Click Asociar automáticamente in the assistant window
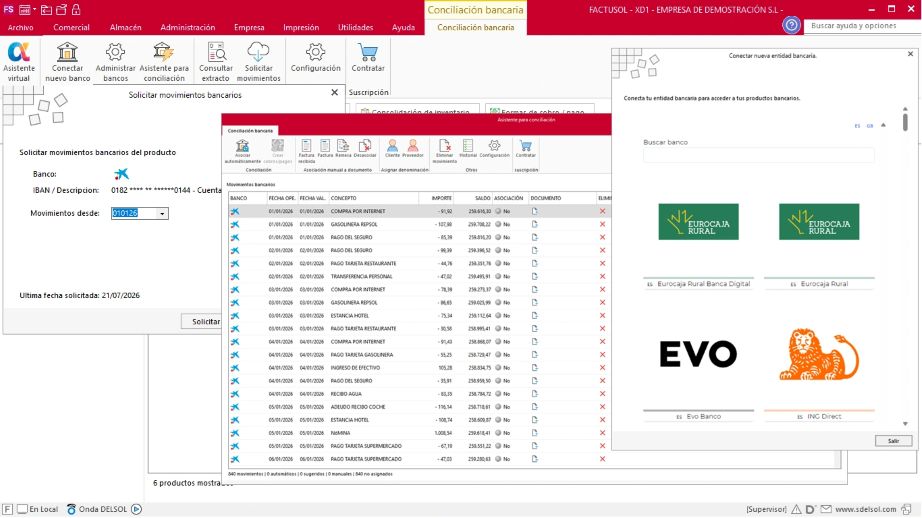922x518 pixels. point(242,151)
